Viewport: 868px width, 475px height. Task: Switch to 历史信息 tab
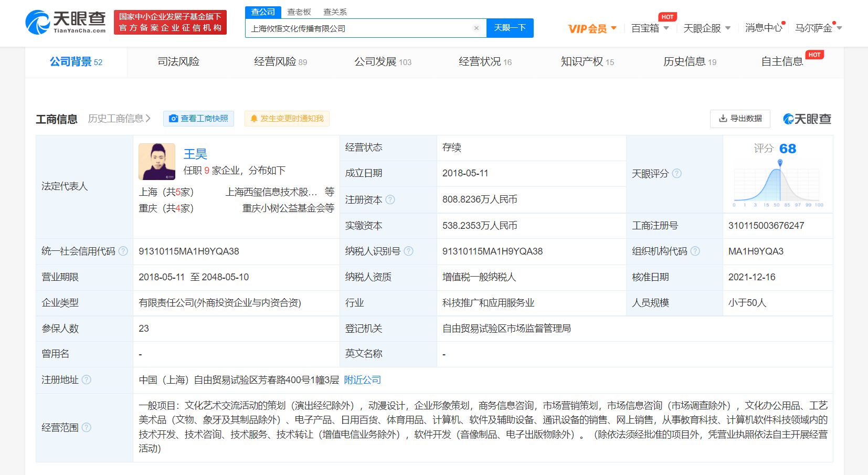[690, 62]
